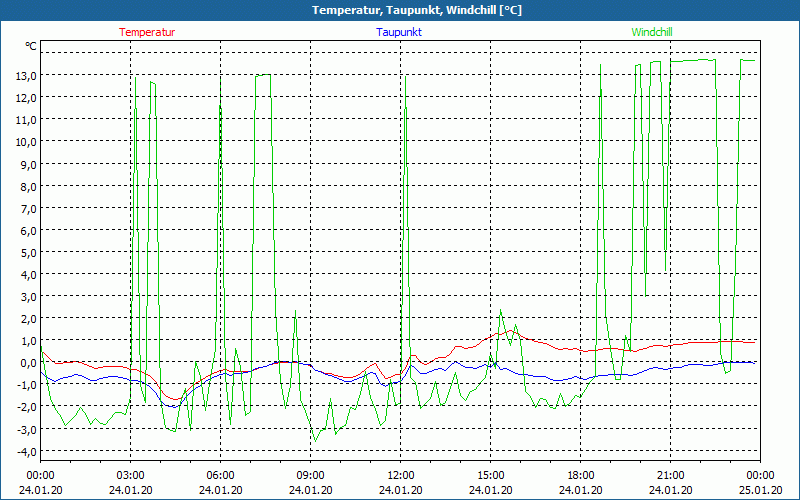Click the 10,0 y-axis value
The height and width of the screenshot is (500, 800).
27,142
